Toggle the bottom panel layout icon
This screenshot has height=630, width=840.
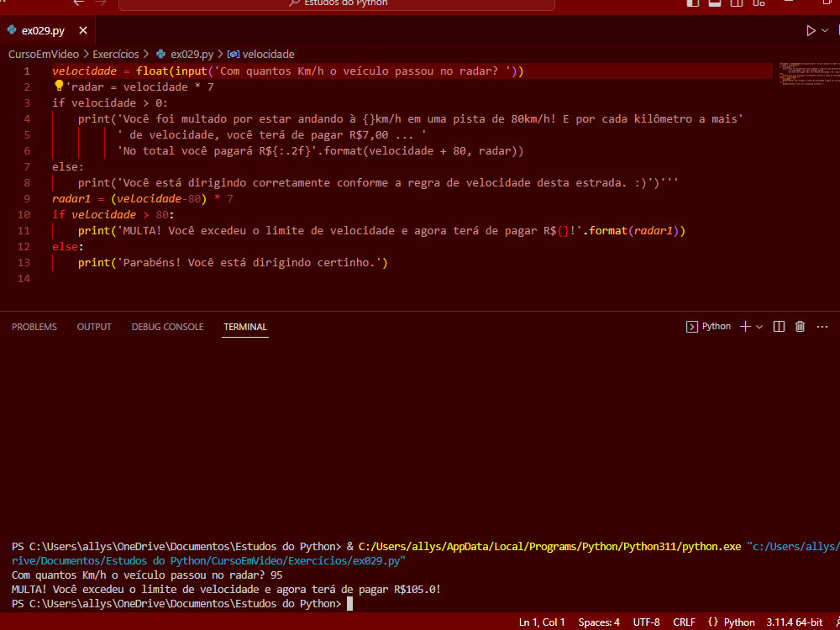pyautogui.click(x=714, y=3)
